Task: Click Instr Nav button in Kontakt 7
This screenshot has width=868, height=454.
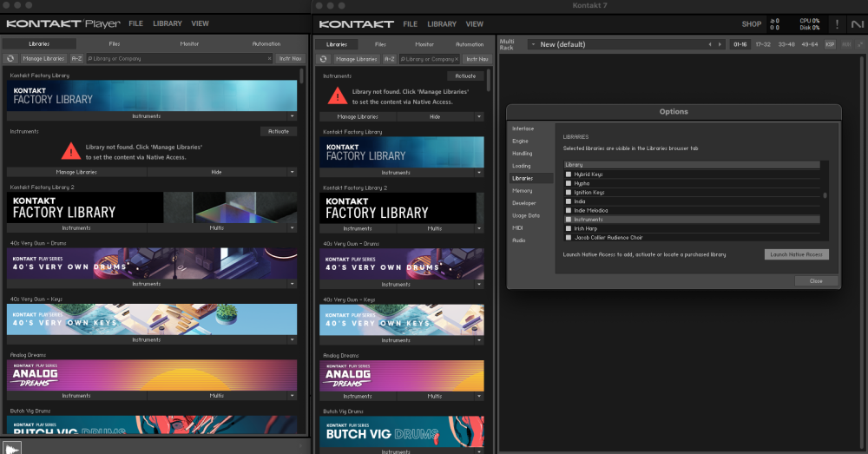Action: pyautogui.click(x=477, y=59)
